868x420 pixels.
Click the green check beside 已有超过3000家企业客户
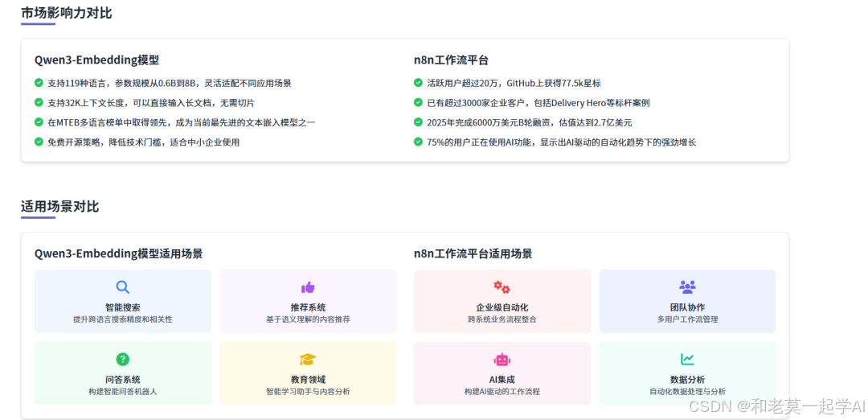click(x=418, y=102)
